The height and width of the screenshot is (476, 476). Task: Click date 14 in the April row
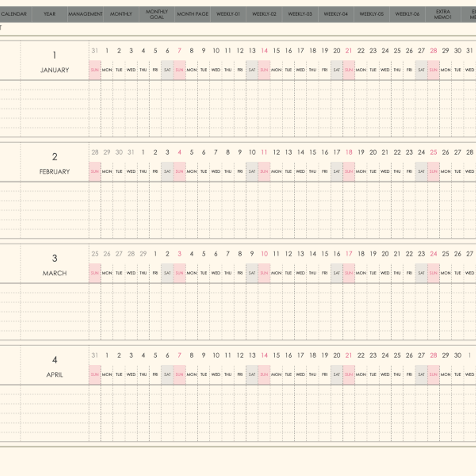tap(264, 355)
